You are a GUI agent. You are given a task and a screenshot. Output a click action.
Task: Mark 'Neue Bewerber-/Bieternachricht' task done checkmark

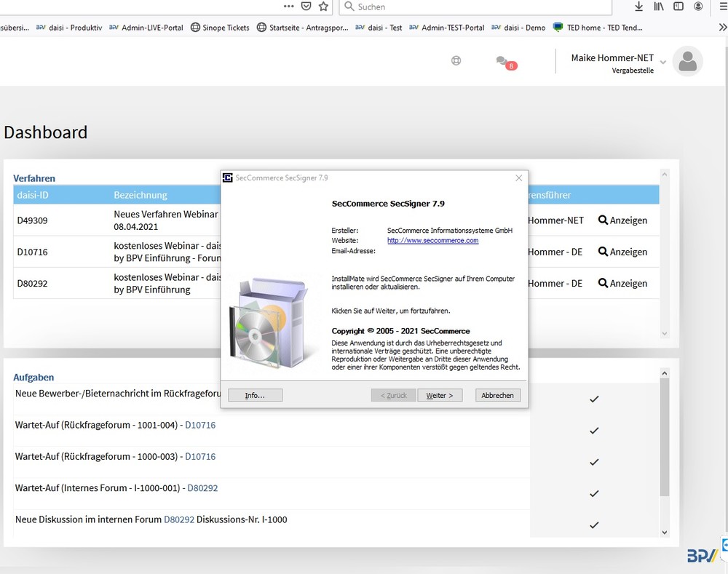click(594, 399)
